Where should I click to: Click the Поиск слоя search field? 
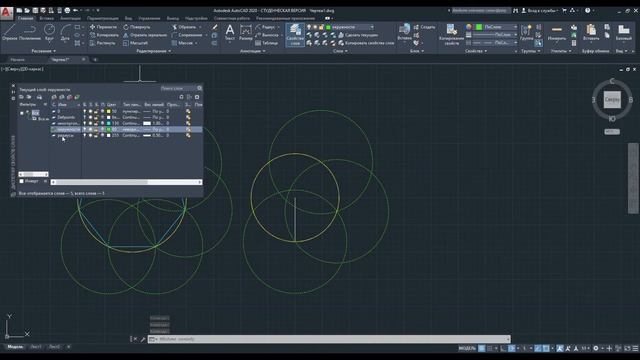tap(178, 88)
